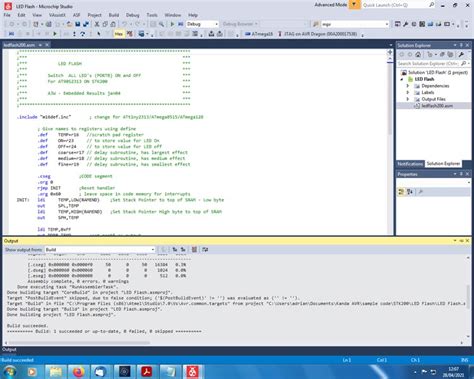
Task: Expand the Labels folder
Action: pos(407,93)
